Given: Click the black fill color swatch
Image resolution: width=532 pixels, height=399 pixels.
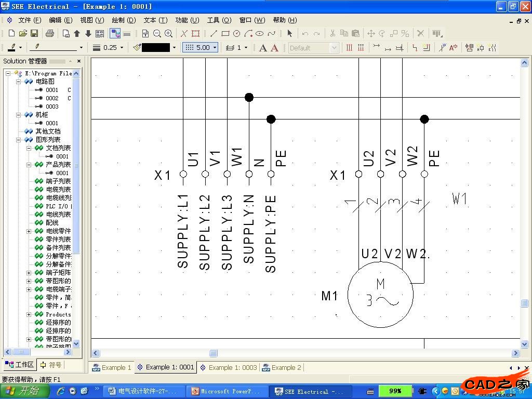Looking at the screenshot, I should pos(155,47).
